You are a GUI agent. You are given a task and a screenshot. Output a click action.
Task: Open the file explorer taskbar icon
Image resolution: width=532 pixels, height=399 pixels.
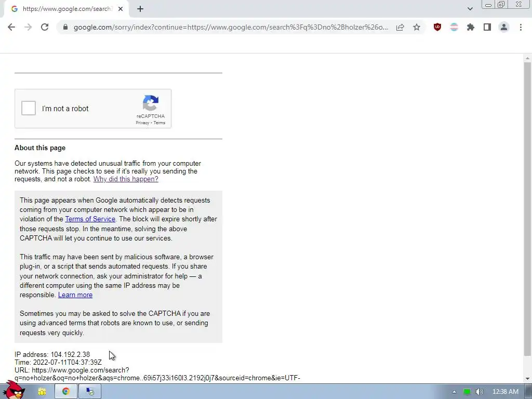[x=42, y=392]
